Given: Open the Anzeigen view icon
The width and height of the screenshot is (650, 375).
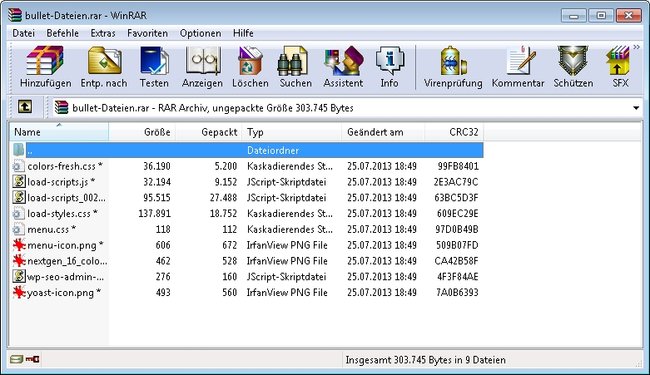Looking at the screenshot, I should click(x=202, y=60).
